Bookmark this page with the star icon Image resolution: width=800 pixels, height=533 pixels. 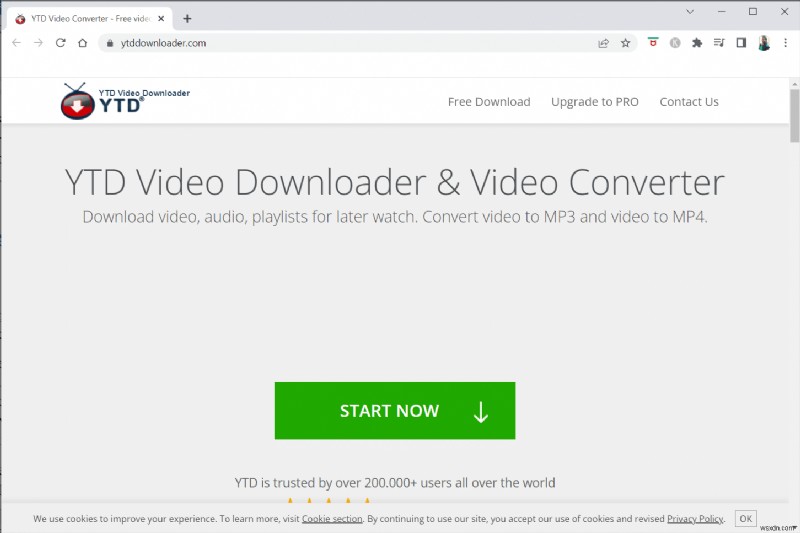click(x=626, y=43)
